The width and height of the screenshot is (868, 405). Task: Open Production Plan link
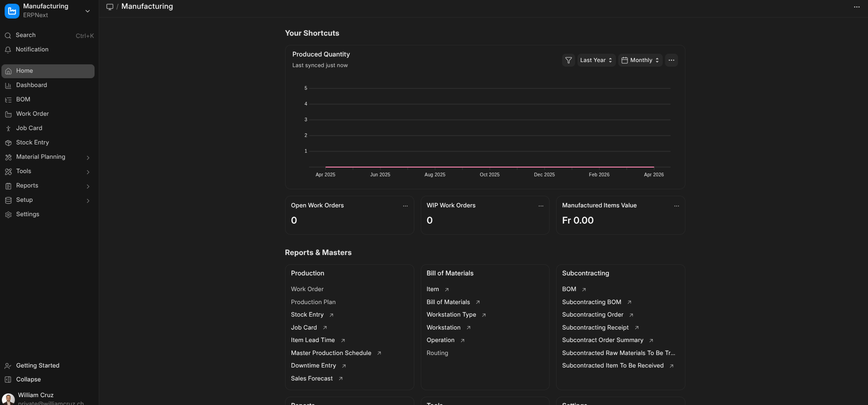(x=313, y=302)
